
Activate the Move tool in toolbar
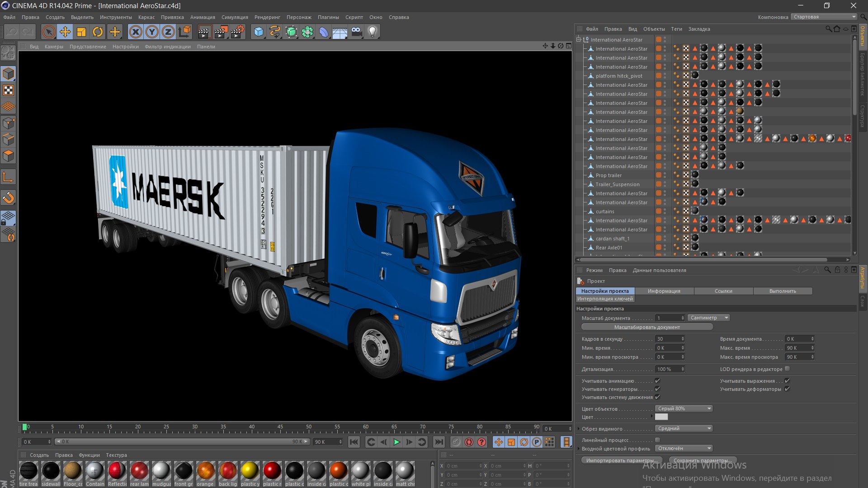coord(65,32)
